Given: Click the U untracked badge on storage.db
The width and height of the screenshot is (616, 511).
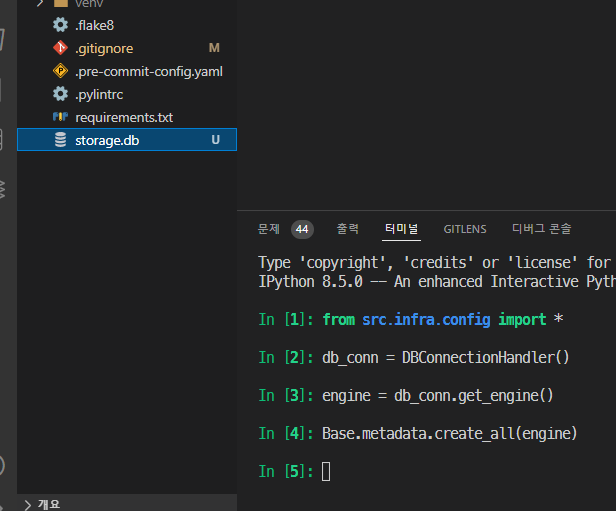Looking at the screenshot, I should point(216,140).
